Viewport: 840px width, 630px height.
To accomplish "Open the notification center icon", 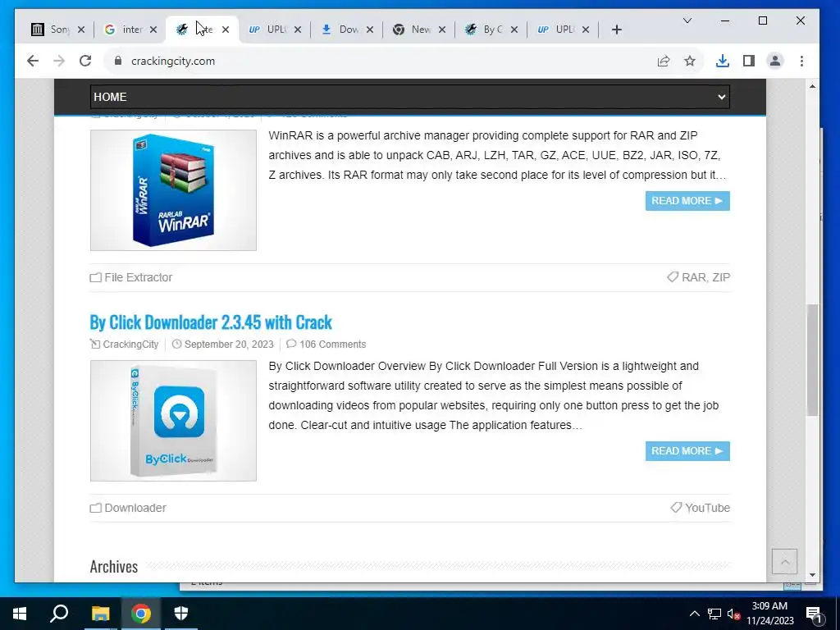I will [813, 614].
